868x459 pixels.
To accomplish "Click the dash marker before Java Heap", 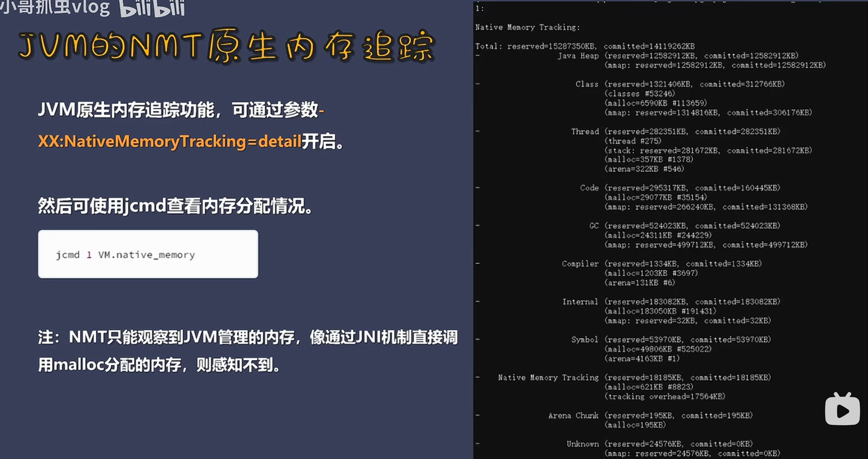I will pyautogui.click(x=477, y=56).
